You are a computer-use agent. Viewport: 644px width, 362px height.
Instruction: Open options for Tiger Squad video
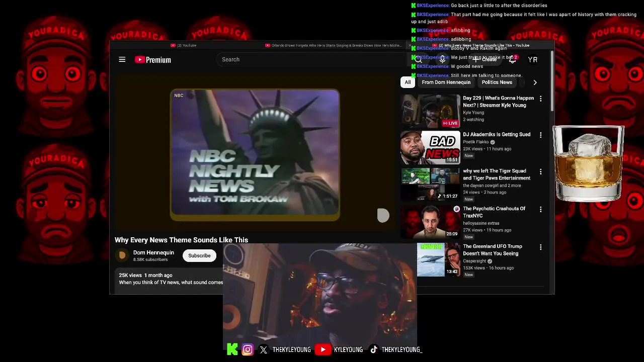coord(540,171)
